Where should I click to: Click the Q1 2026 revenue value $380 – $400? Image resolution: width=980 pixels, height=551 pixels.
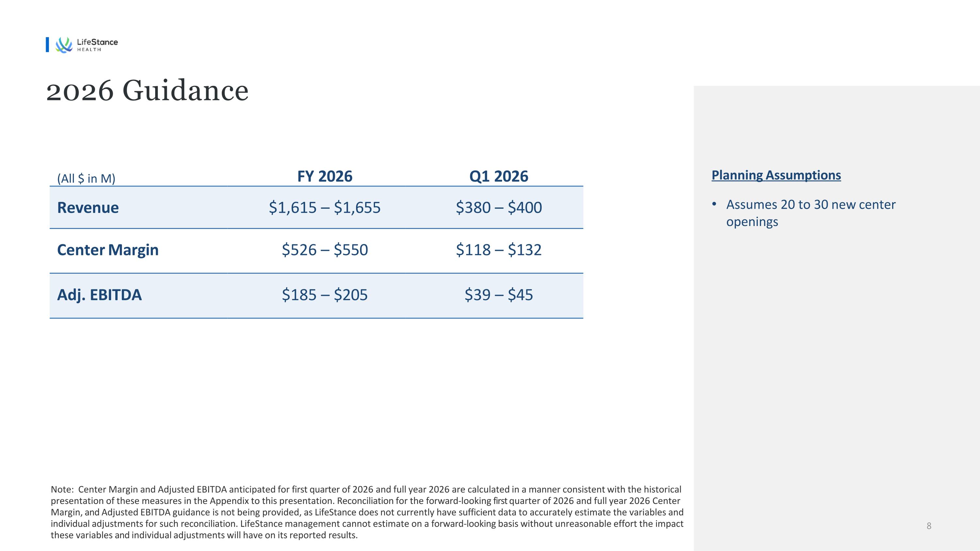pos(499,208)
